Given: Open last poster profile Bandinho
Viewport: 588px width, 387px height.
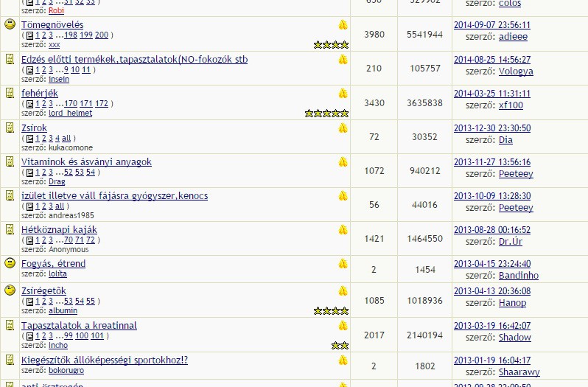Looking at the screenshot, I should (519, 276).
